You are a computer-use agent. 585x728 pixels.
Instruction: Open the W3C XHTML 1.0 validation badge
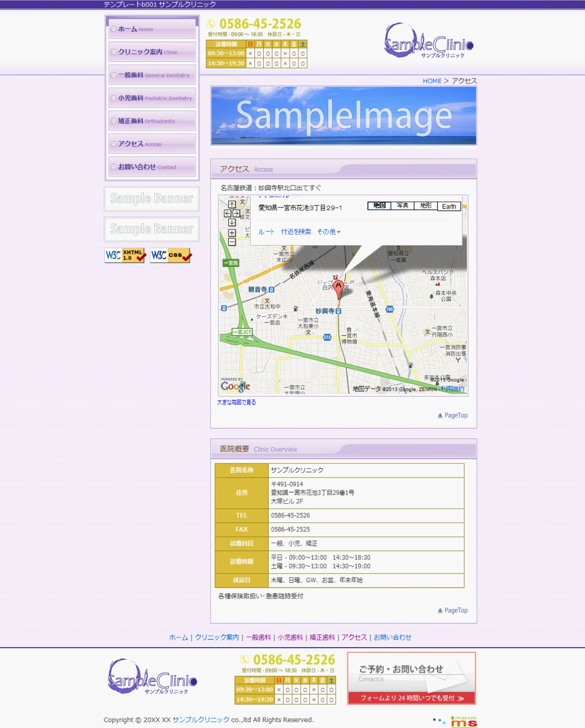(x=125, y=255)
